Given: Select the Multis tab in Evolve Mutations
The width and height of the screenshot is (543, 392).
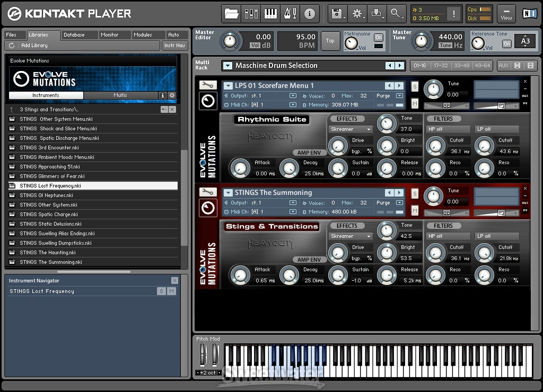Looking at the screenshot, I should 120,95.
